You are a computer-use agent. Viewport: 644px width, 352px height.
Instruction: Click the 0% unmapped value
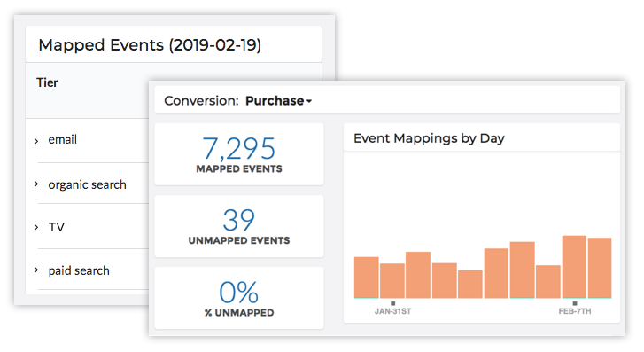click(238, 293)
